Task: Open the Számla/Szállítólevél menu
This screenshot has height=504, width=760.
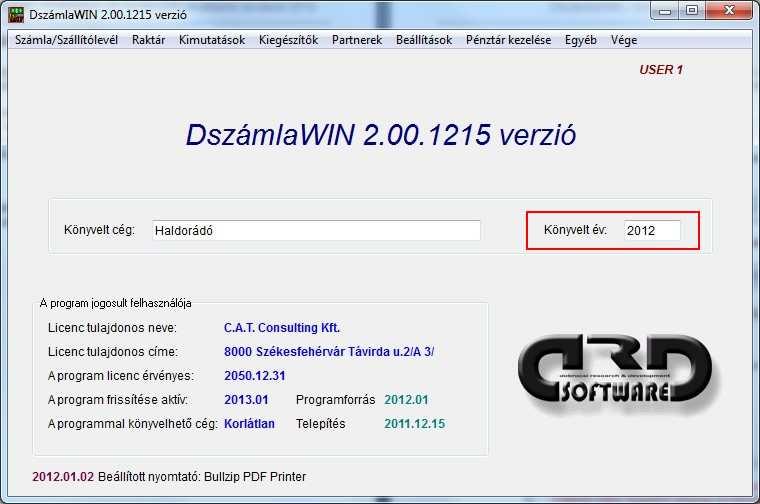Action: (x=66, y=40)
